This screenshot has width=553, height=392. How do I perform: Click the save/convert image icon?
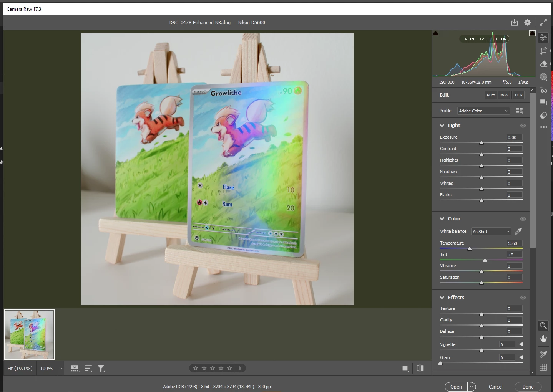pos(514,23)
